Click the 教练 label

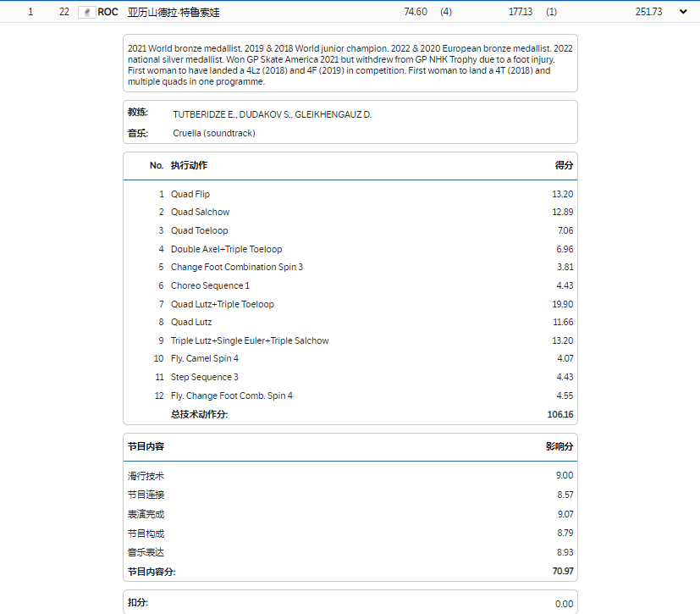(x=137, y=112)
